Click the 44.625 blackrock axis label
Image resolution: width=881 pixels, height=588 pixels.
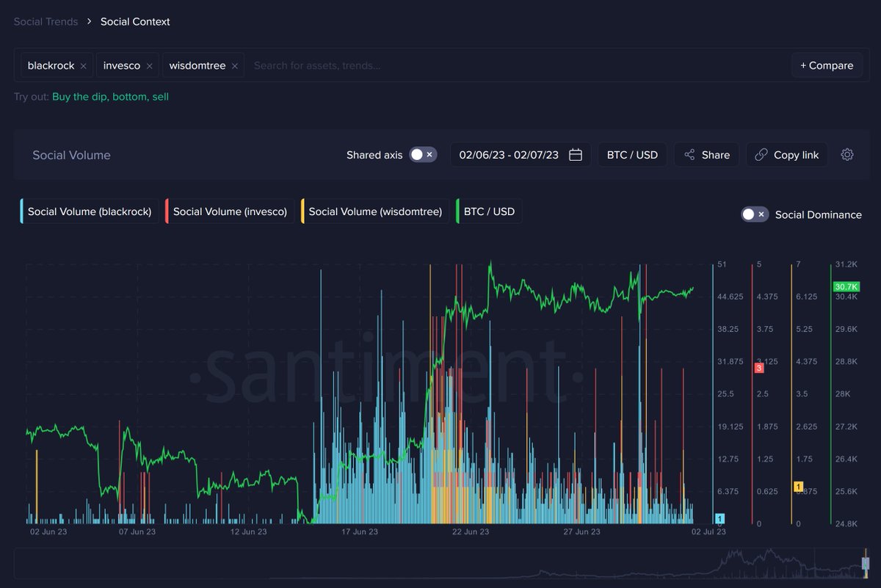730,297
